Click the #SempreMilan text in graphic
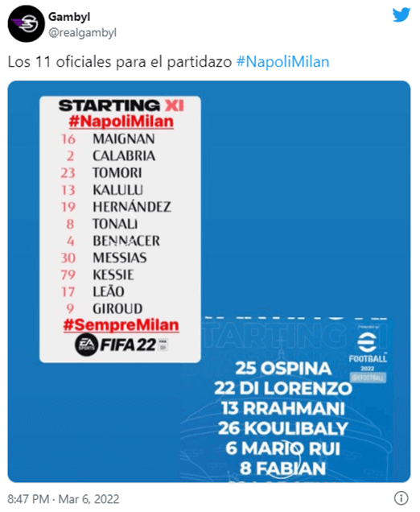This screenshot has height=512, width=420. coord(121,325)
